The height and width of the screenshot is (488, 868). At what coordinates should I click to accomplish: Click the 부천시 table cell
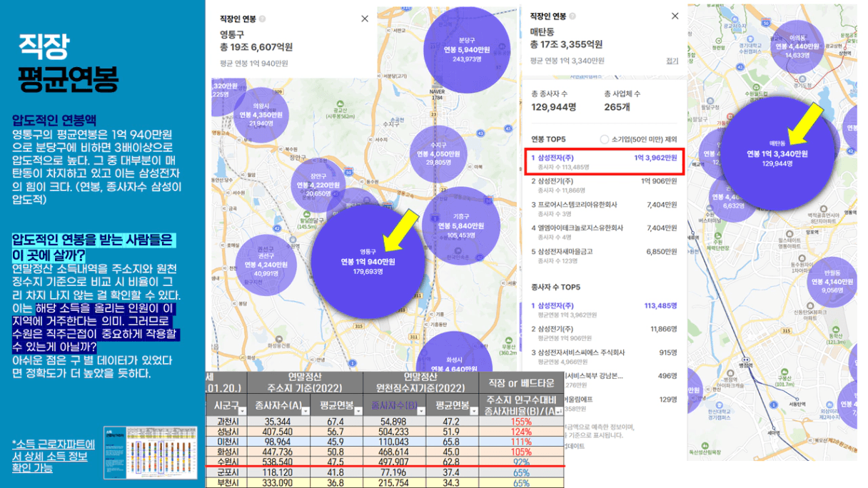(x=226, y=483)
